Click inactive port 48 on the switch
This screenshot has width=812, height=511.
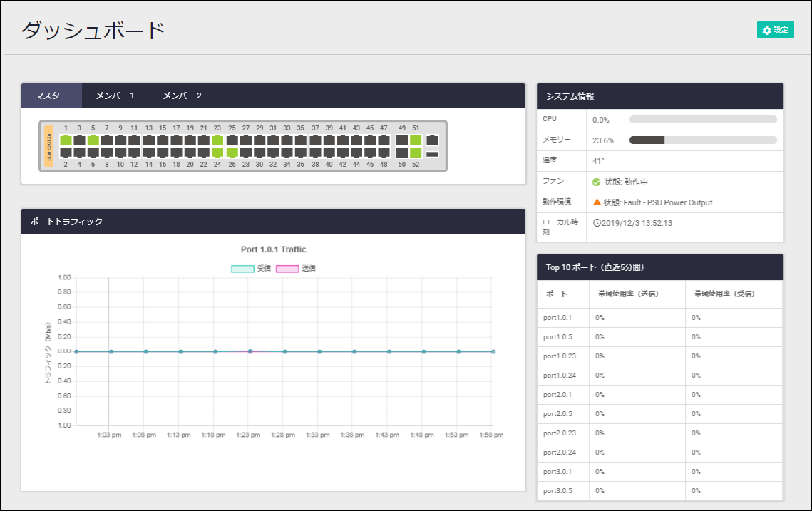coord(384,152)
